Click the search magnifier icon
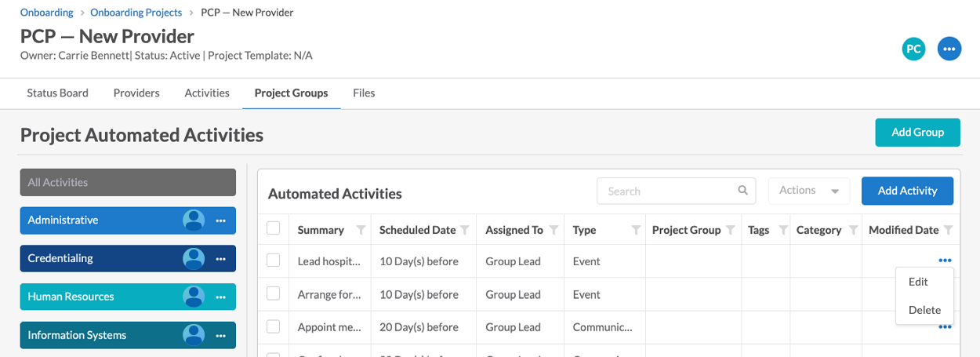This screenshot has height=357, width=980. coord(742,190)
